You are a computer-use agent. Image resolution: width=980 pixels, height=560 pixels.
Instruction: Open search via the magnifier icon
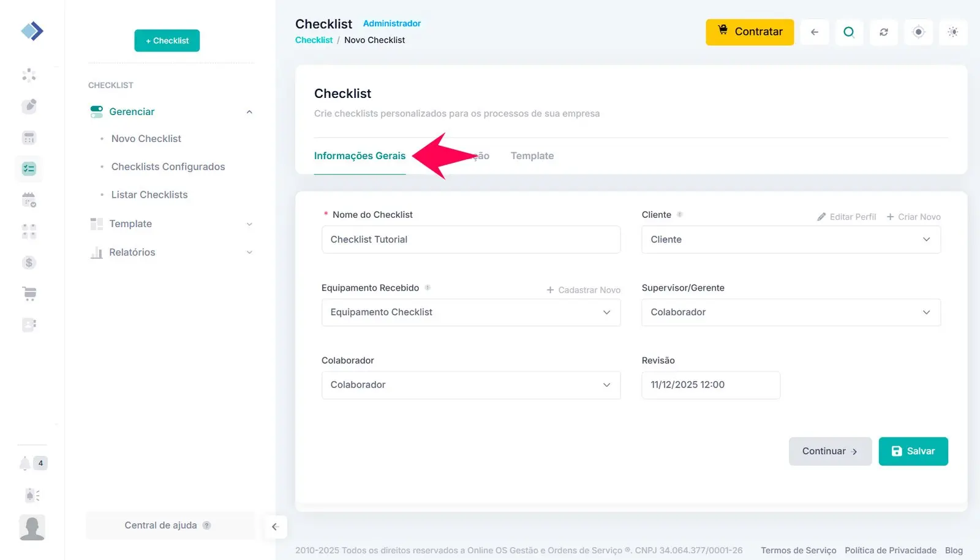point(849,32)
